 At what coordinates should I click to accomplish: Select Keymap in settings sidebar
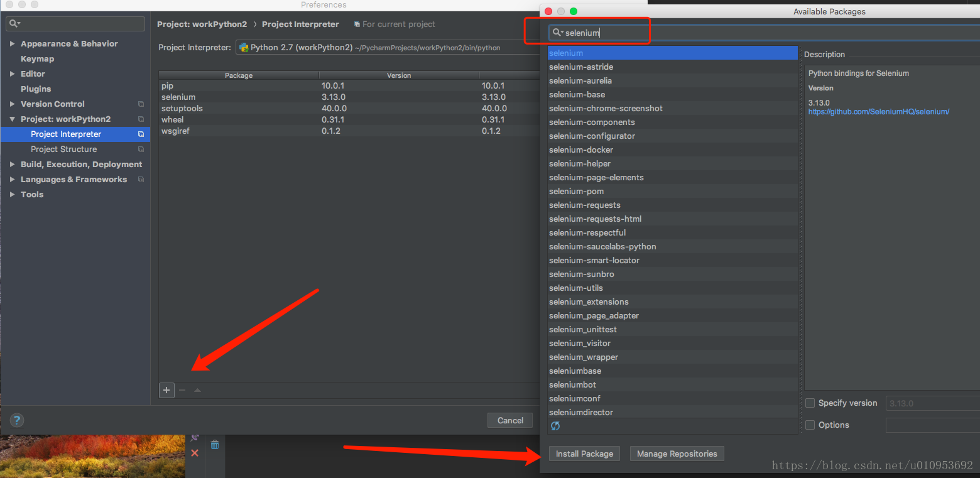click(x=37, y=59)
